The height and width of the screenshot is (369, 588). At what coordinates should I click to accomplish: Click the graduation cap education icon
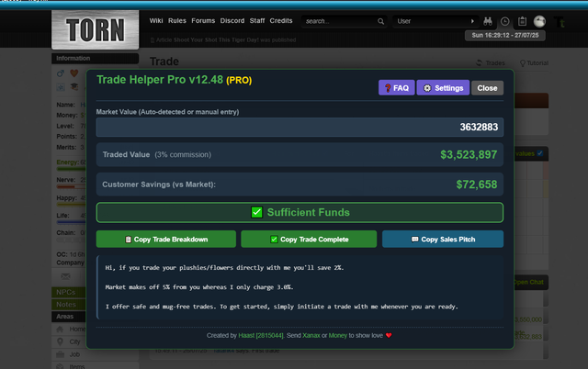point(74,87)
